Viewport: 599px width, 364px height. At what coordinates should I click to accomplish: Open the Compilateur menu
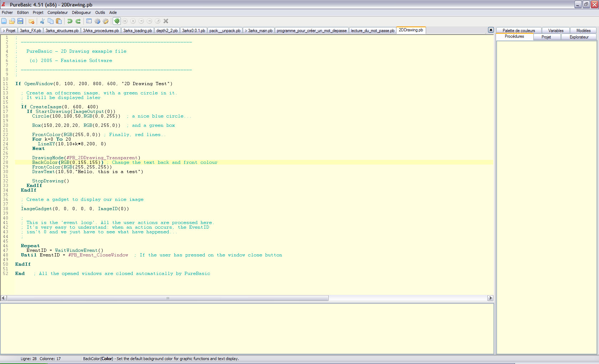click(x=57, y=12)
